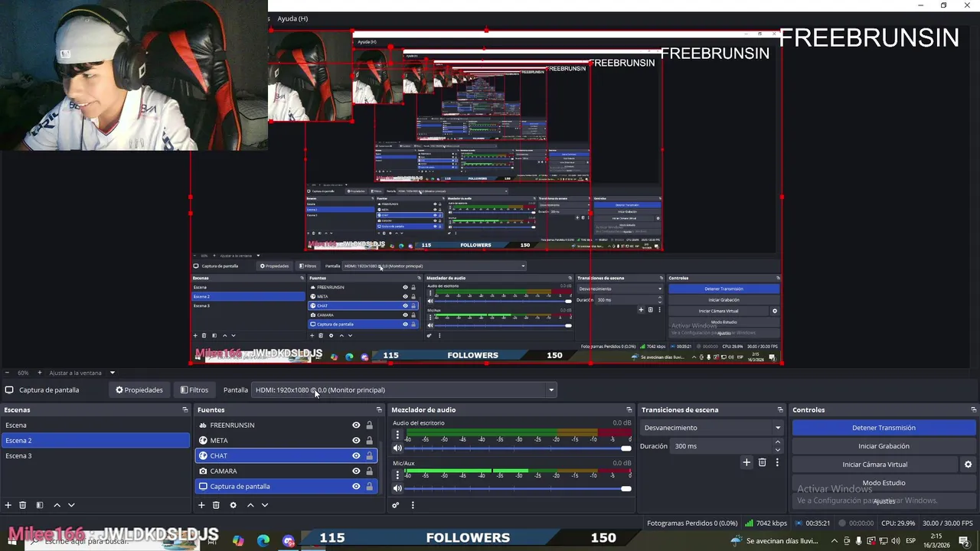Image resolution: width=980 pixels, height=551 pixels.
Task: Mute the Mic/Aux channel
Action: pyautogui.click(x=397, y=488)
